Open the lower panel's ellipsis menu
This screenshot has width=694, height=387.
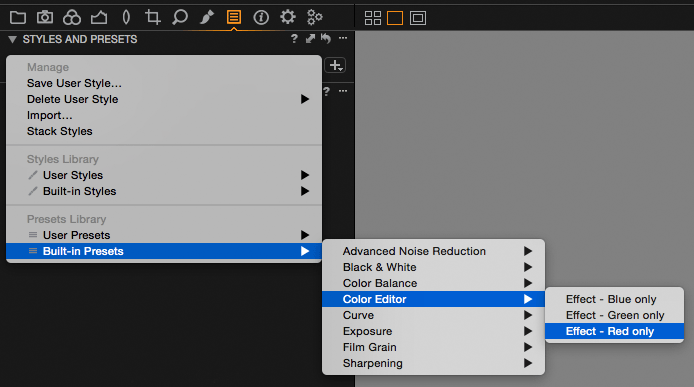[343, 91]
